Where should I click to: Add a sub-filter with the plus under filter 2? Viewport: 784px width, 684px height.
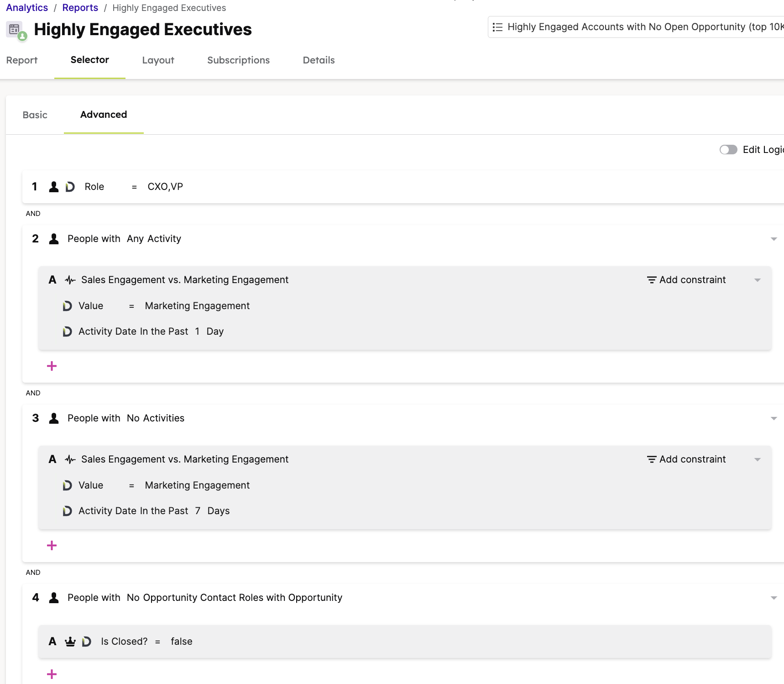click(52, 366)
